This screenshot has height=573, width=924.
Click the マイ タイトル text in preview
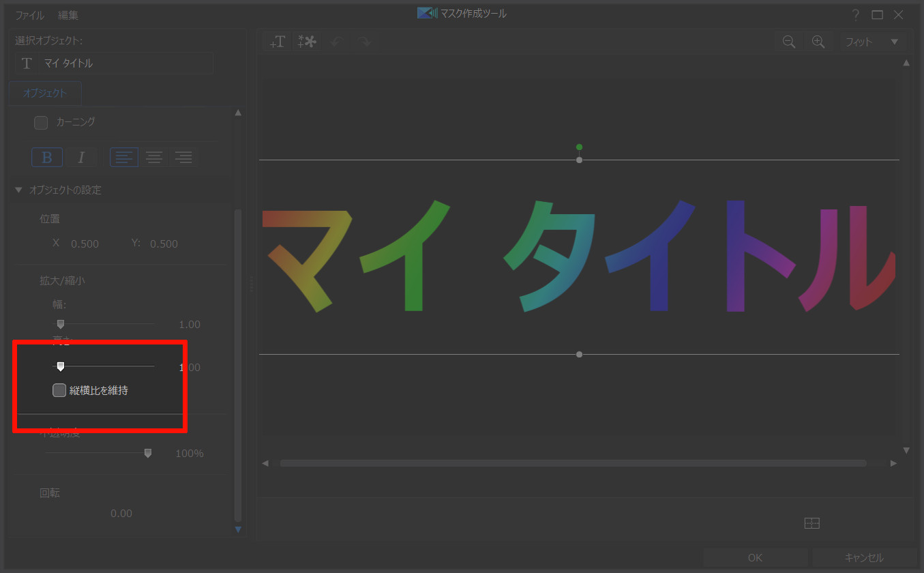pyautogui.click(x=579, y=256)
